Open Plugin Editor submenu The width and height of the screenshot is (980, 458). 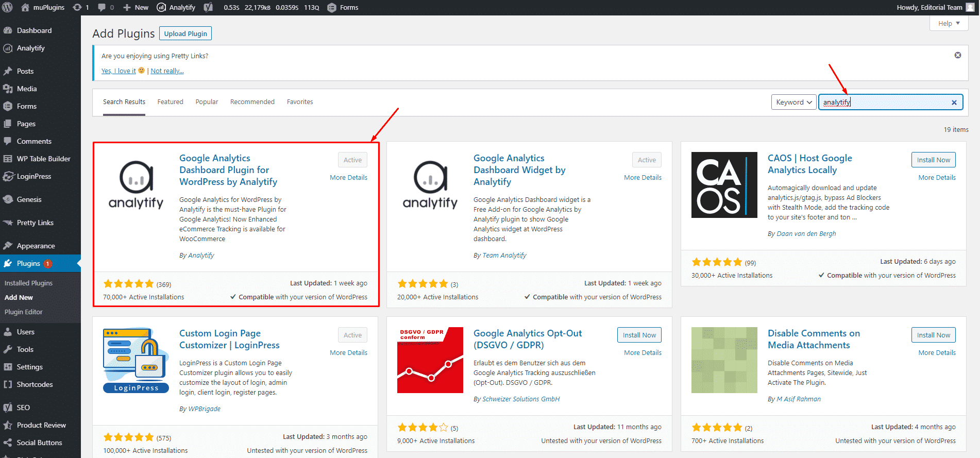(x=24, y=312)
